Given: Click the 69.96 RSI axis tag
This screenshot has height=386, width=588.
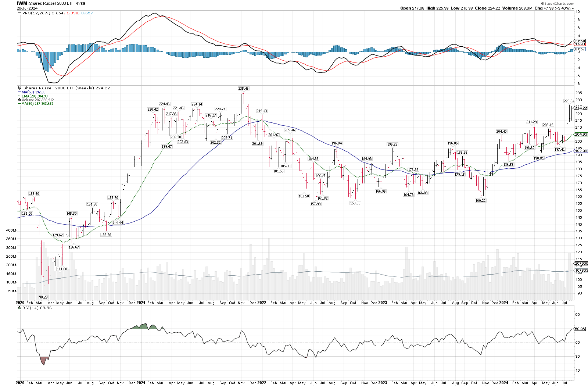Looking at the screenshot, I should tap(580, 329).
